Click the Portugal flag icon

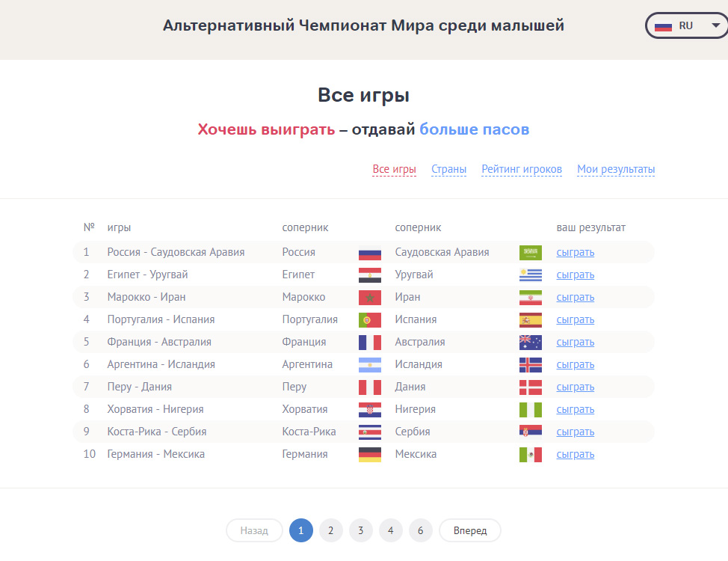pos(369,320)
